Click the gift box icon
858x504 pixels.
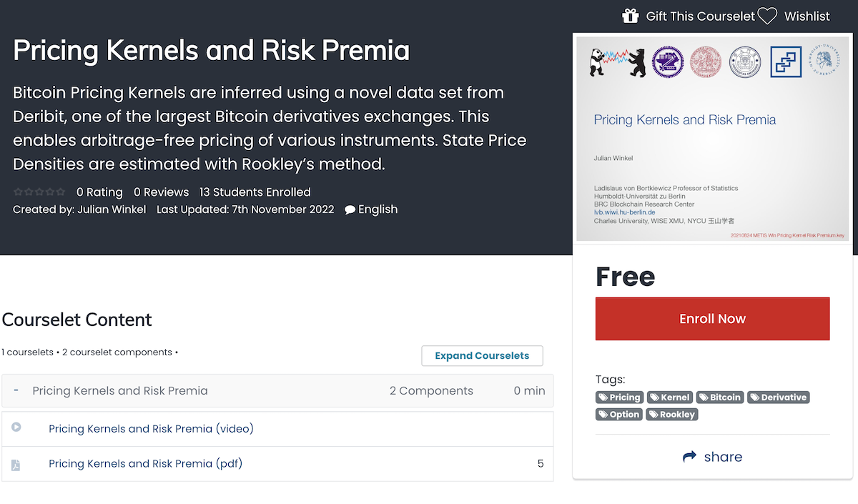[x=630, y=16]
